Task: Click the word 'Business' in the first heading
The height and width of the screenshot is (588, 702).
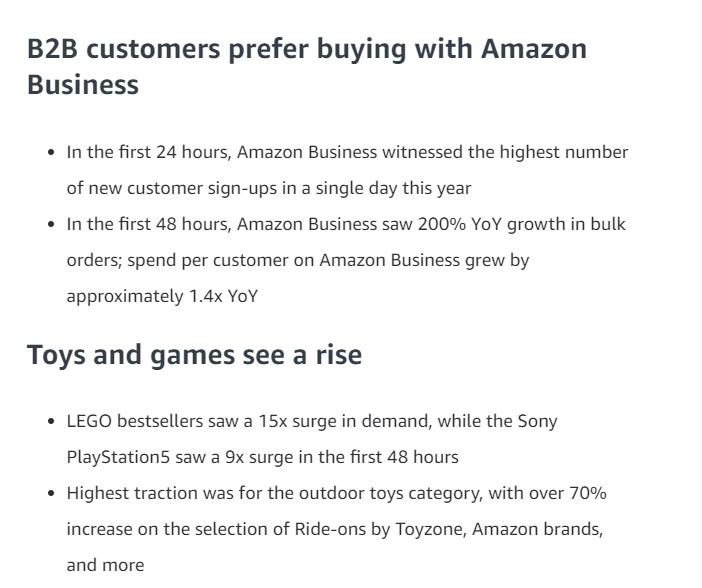Action: coord(83,85)
